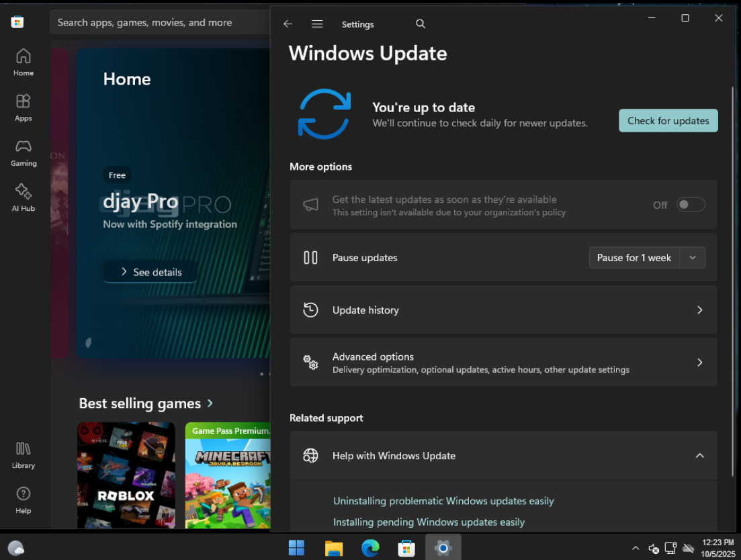741x560 pixels.
Task: Open Home in Microsoft Store sidebar
Action: coord(23,62)
